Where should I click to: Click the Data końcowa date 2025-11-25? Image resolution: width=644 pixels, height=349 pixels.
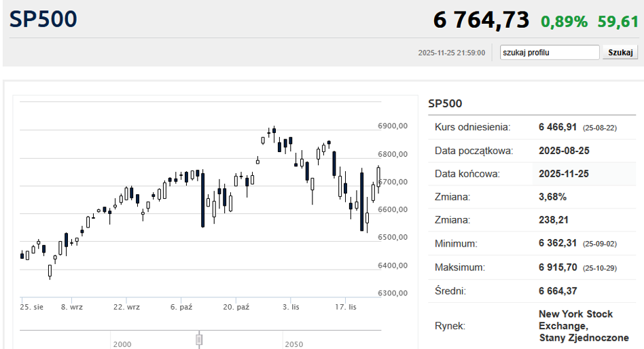(x=563, y=174)
